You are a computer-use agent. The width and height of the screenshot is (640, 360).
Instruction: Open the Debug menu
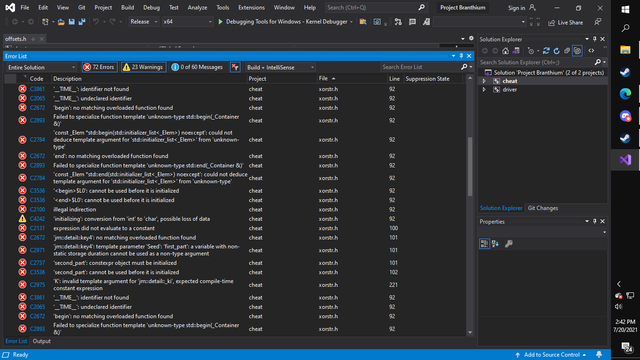tap(151, 7)
